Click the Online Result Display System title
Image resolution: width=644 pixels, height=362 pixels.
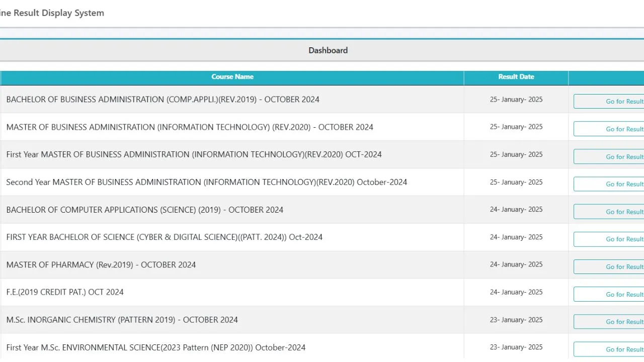(52, 13)
